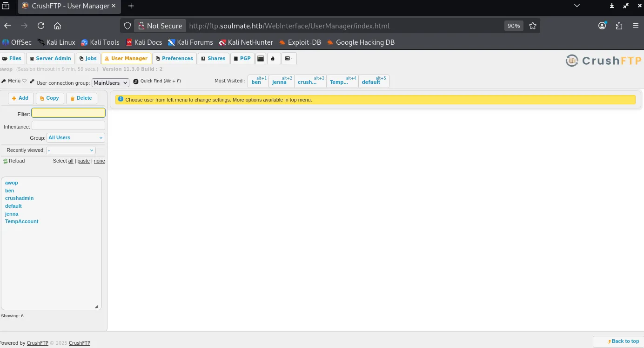Viewport: 644px width, 348px height.
Task: Open the Shares tab
Action: point(214,58)
